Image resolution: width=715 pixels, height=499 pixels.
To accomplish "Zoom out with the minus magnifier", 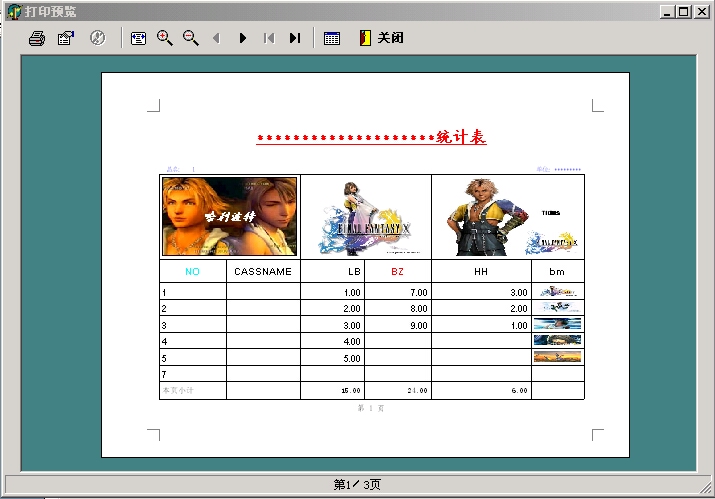I will 191,38.
